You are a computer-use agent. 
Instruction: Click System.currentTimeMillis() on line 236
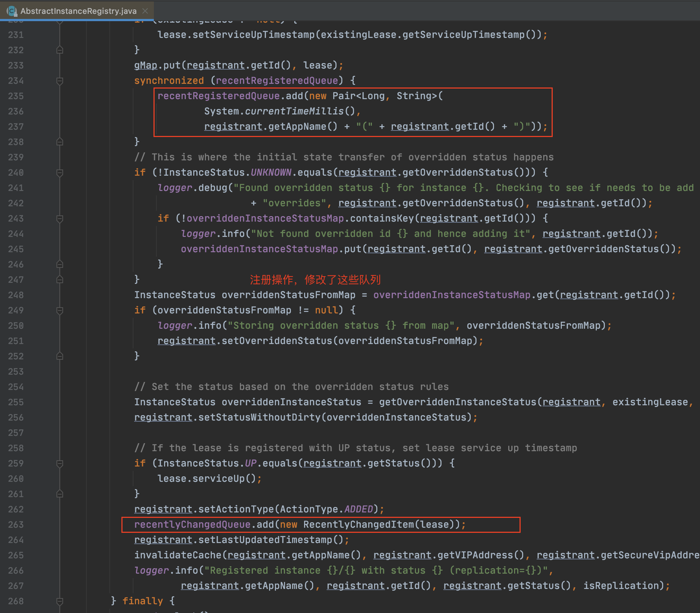280,111
